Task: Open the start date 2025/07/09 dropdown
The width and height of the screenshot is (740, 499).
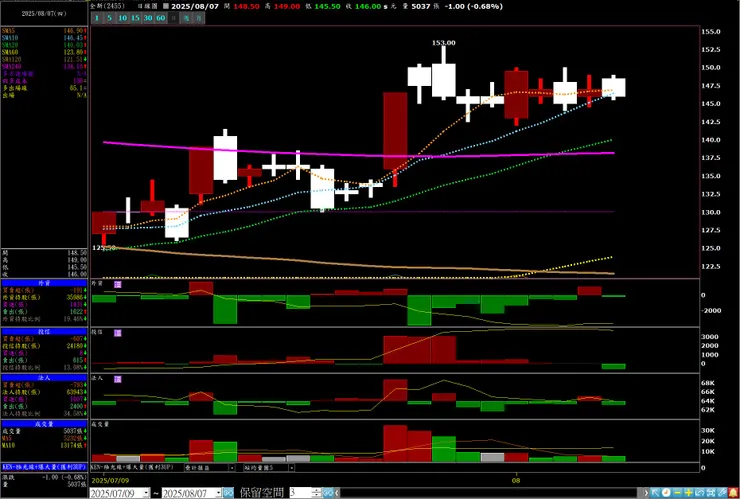Action: 146,493
